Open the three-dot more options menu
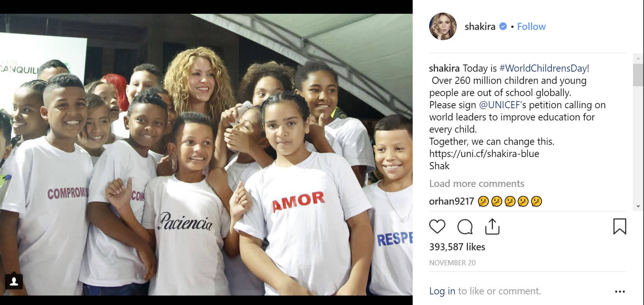The height and width of the screenshot is (305, 644). click(x=620, y=292)
